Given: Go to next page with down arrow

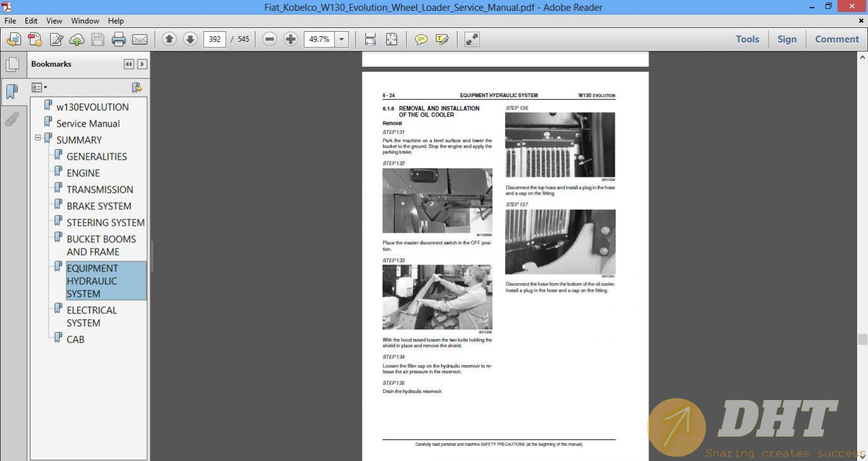Looking at the screenshot, I should [190, 39].
